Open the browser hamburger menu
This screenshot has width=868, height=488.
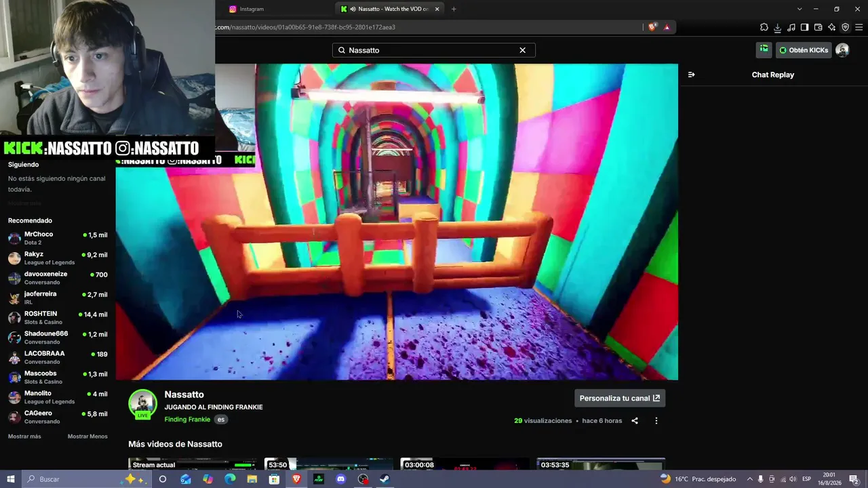tap(859, 27)
